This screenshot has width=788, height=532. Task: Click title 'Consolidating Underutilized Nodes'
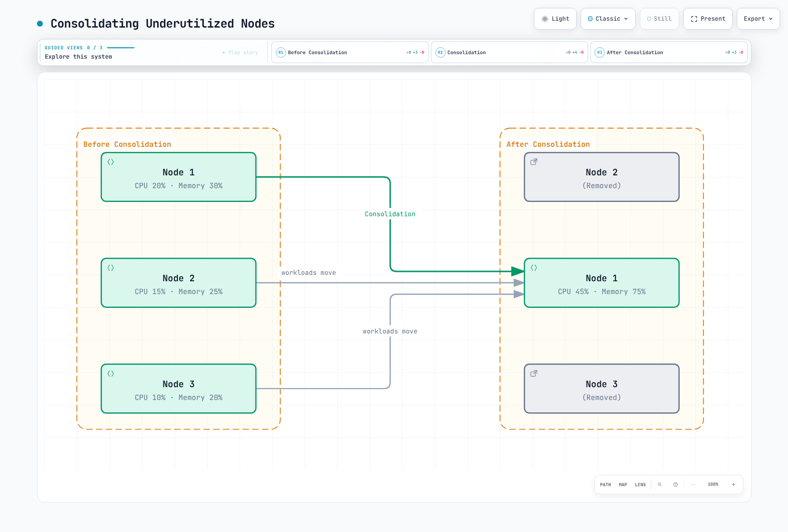[163, 24]
